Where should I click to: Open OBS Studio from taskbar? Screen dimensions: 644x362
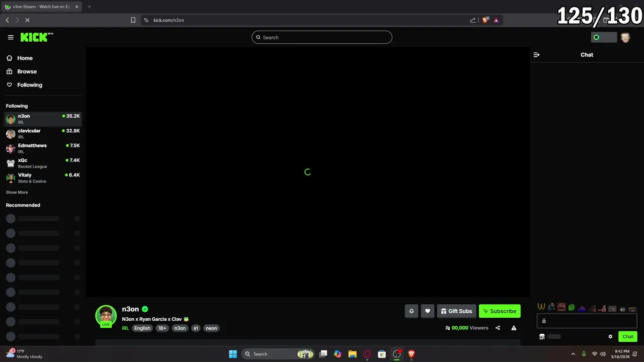click(397, 354)
